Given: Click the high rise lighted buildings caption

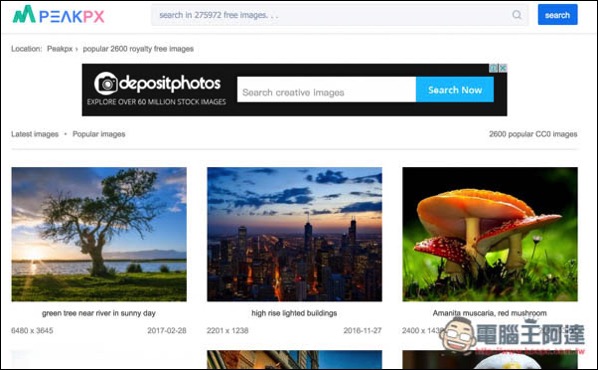Looking at the screenshot, I should 294,313.
